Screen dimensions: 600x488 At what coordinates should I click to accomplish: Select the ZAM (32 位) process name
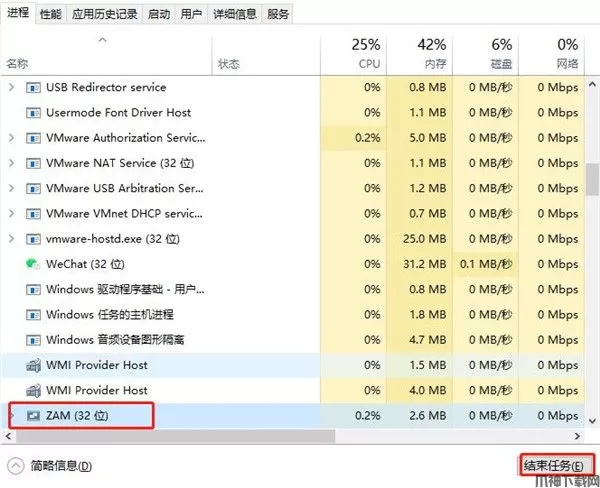pyautogui.click(x=77, y=416)
